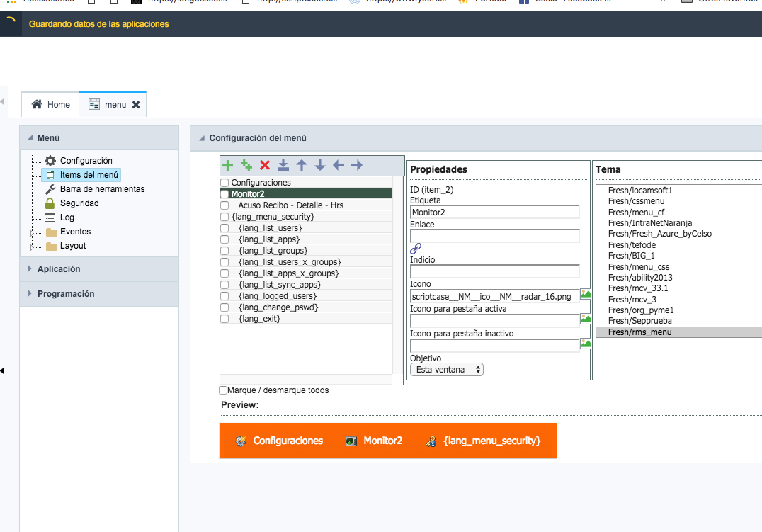Check the {lang_list_users} checkbox
Image resolution: width=762 pixels, height=532 pixels.
(x=224, y=228)
